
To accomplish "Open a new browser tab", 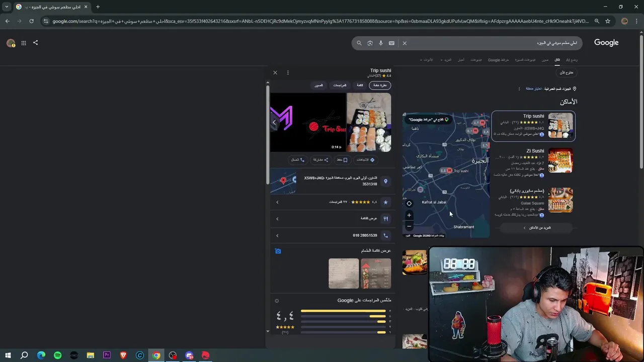I will pos(98,7).
